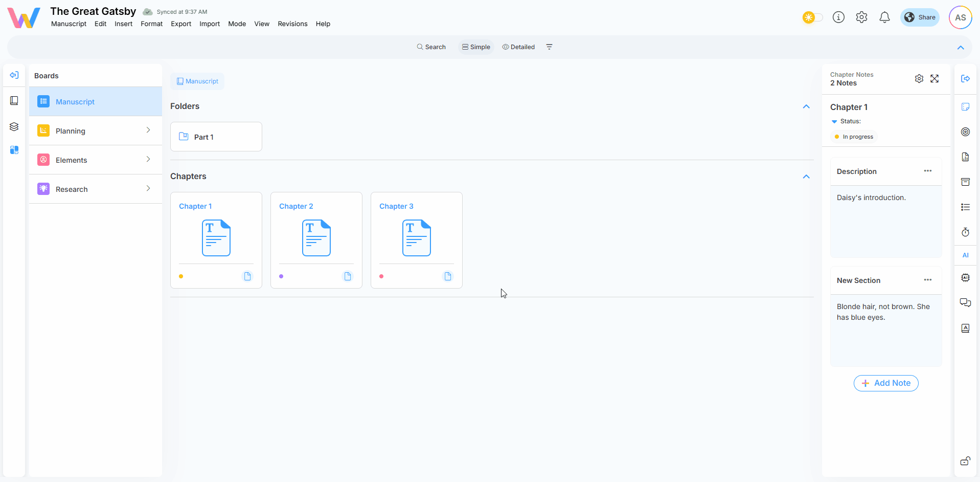
Task: Toggle the light/dark mode switch
Action: pos(812,17)
